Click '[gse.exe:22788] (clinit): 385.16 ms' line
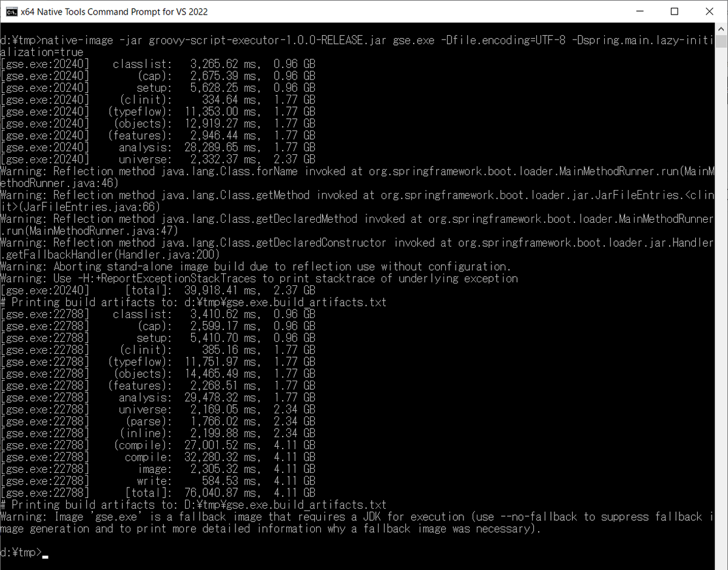 [x=158, y=350]
